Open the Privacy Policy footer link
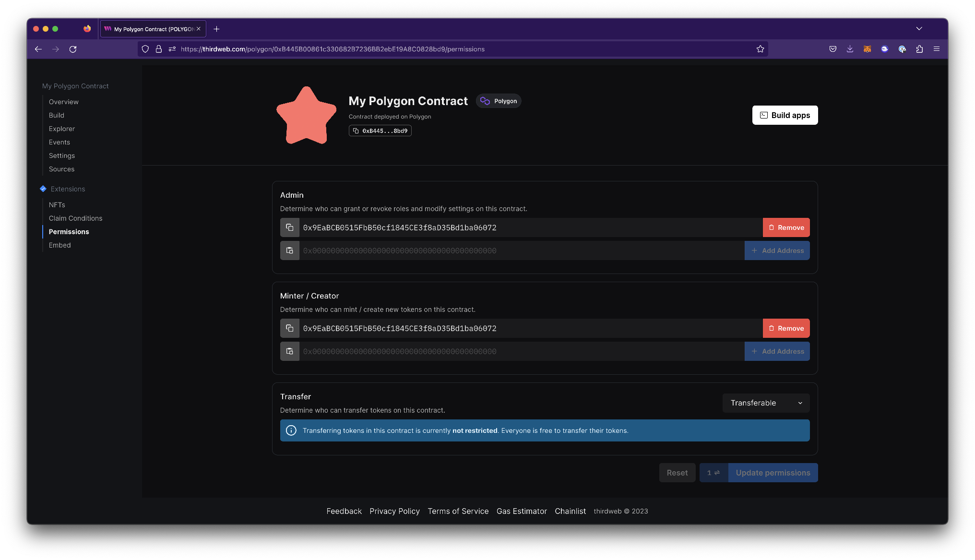Image resolution: width=975 pixels, height=560 pixels. (394, 511)
